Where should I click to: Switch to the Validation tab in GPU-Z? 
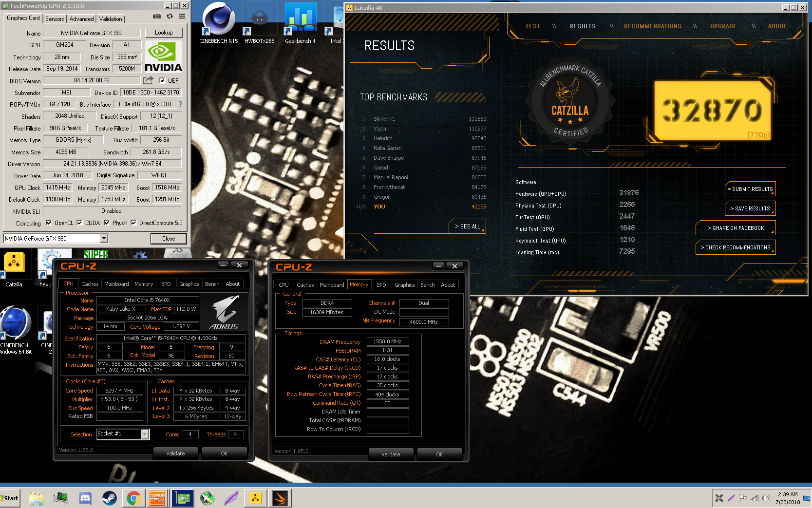tap(111, 19)
